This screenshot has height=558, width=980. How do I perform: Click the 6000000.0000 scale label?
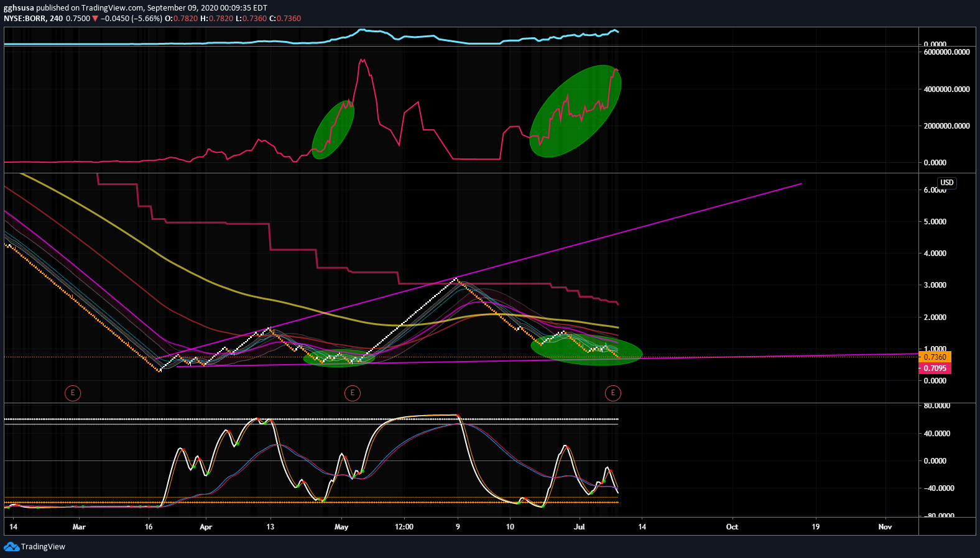(x=946, y=52)
